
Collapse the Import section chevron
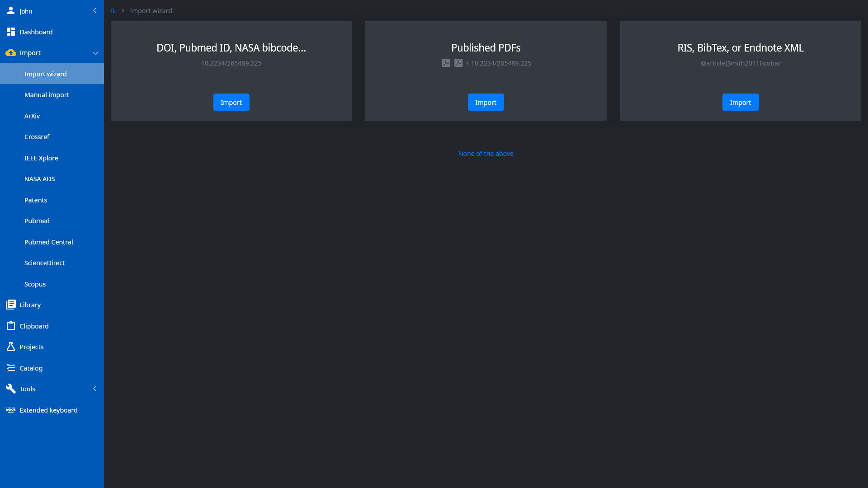click(96, 53)
